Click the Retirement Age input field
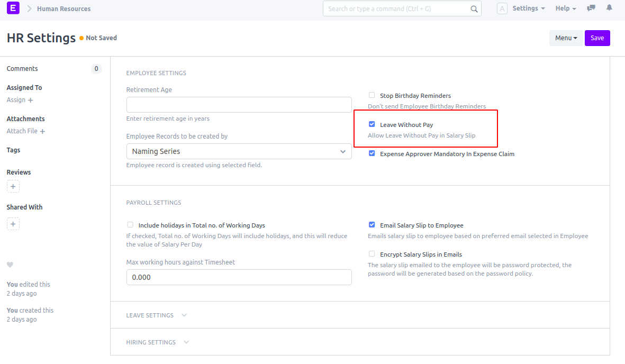This screenshot has width=625, height=364. tap(239, 104)
